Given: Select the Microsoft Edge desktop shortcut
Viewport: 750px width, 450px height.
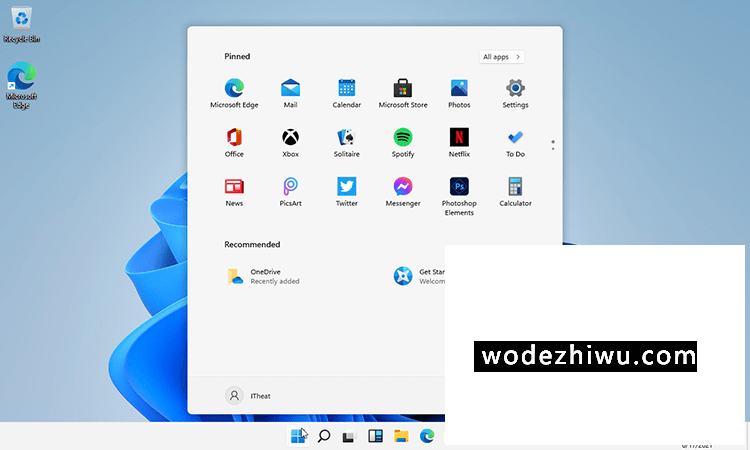Looking at the screenshot, I should click(22, 85).
